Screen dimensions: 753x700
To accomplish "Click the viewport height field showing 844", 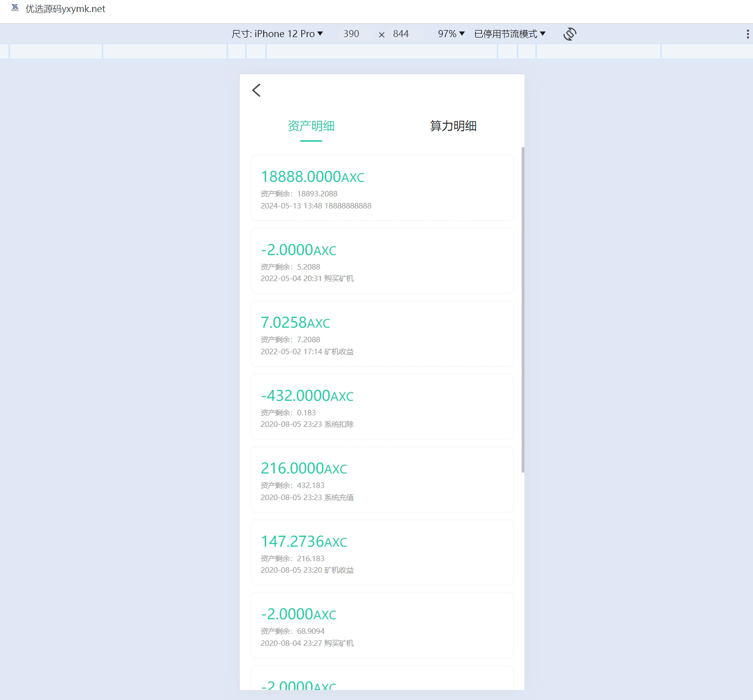I will click(x=401, y=34).
